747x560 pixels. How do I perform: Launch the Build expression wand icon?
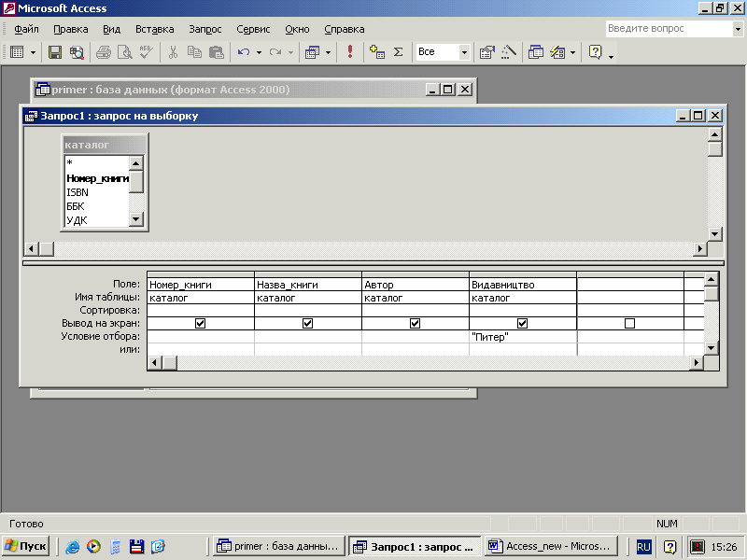coord(508,52)
